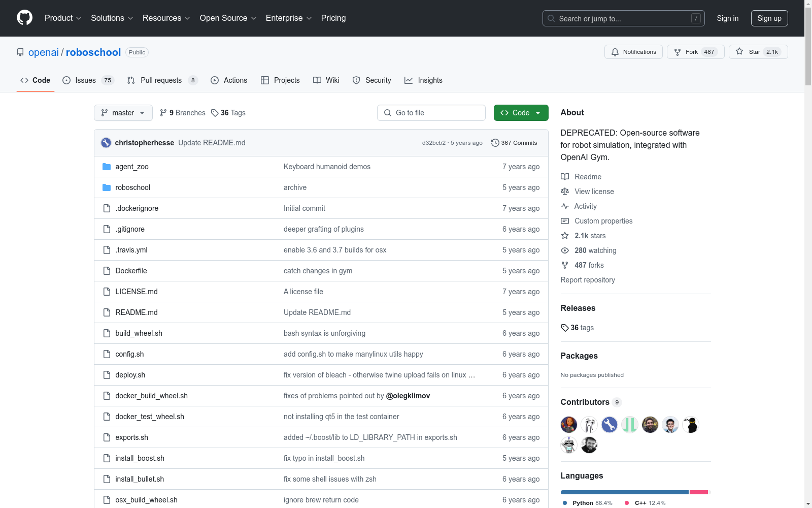Viewport: 812px width, 508px height.
Task: Click the Contributors heading link
Action: coord(591,402)
